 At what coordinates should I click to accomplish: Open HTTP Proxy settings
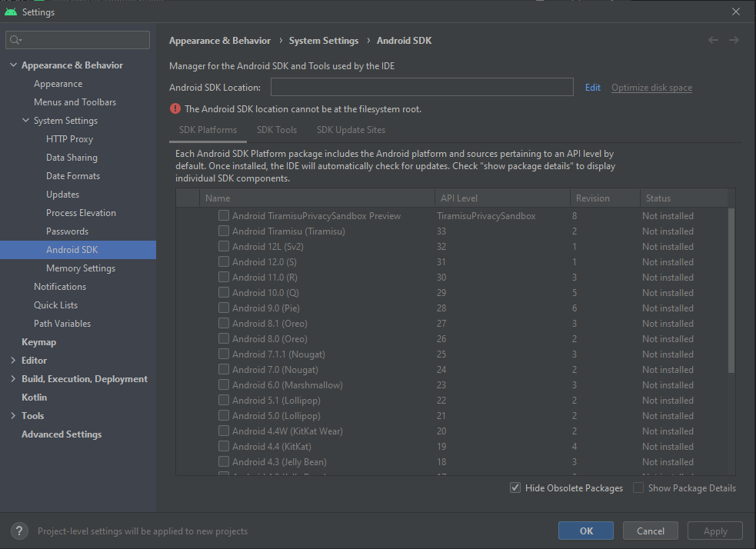point(69,139)
